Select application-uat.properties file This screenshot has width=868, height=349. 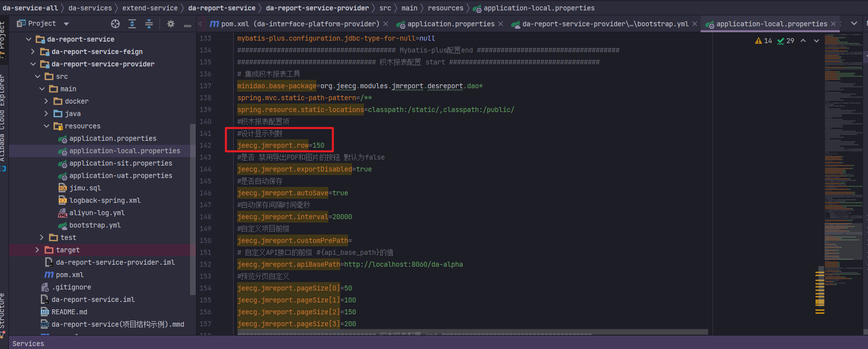[x=120, y=175]
